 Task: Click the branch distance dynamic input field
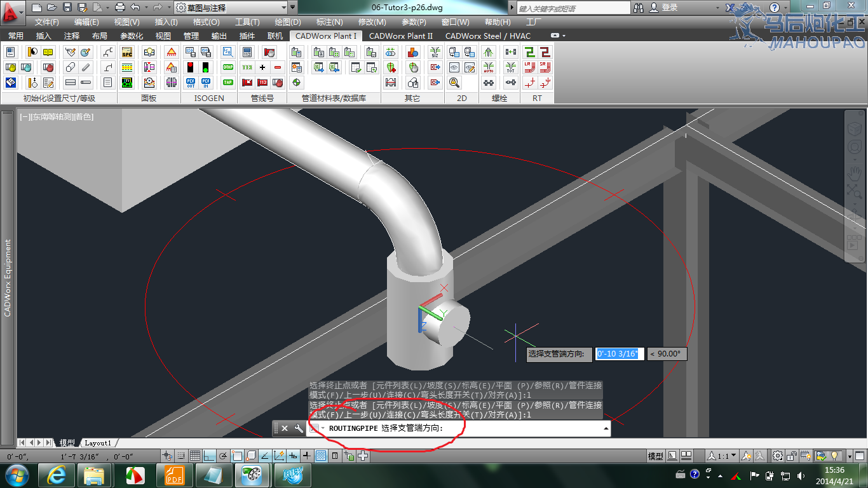pyautogui.click(x=620, y=354)
